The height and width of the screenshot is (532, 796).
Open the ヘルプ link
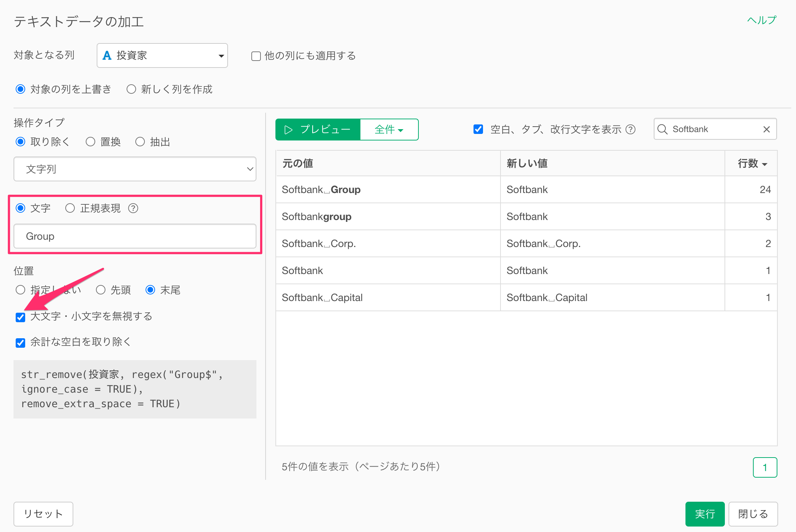click(x=762, y=20)
